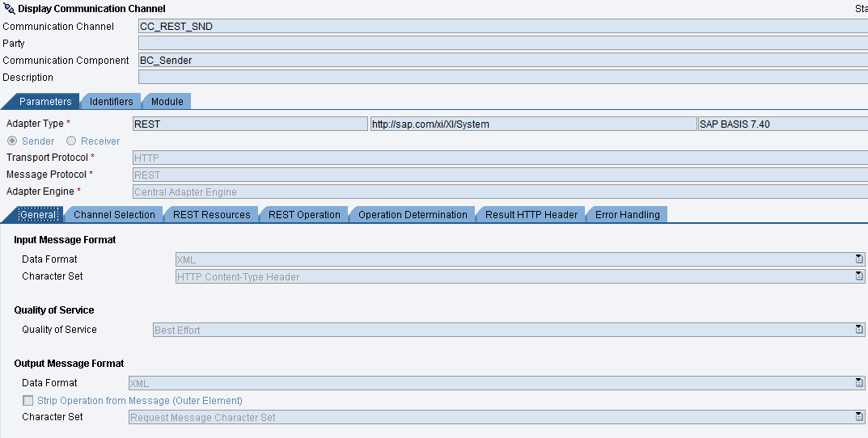This screenshot has width=868, height=438.
Task: Click the Transport Protocol HTTP field
Action: [501, 158]
